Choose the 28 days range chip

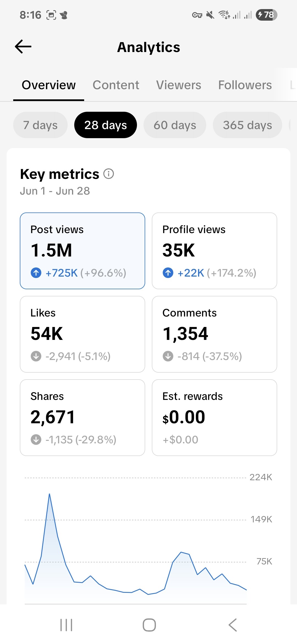(x=106, y=125)
